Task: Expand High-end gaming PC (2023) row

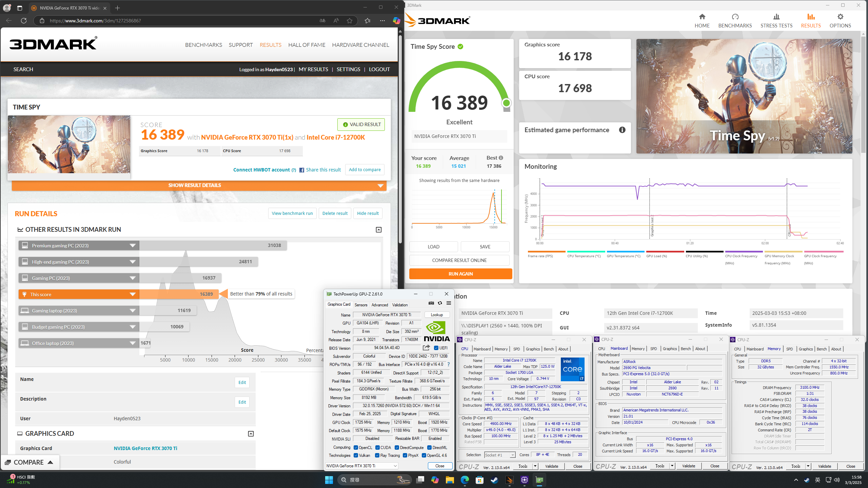Action: (133, 262)
